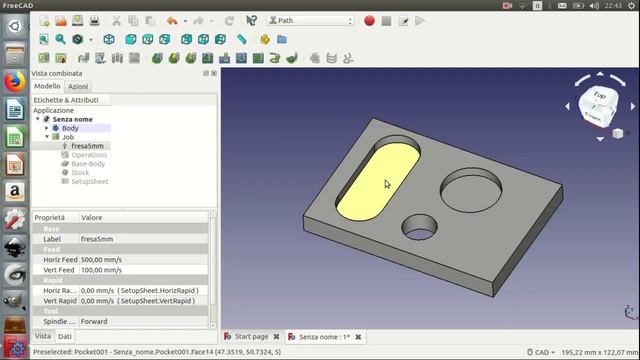Switch to isometric view

coord(109,39)
